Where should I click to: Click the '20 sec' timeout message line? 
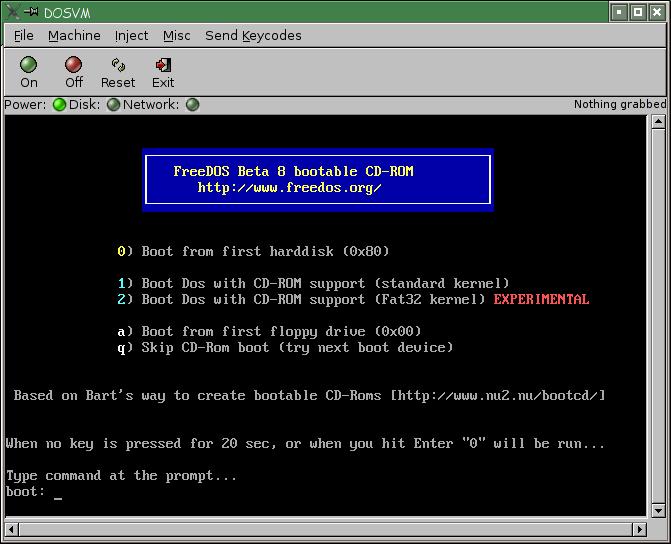pos(305,443)
